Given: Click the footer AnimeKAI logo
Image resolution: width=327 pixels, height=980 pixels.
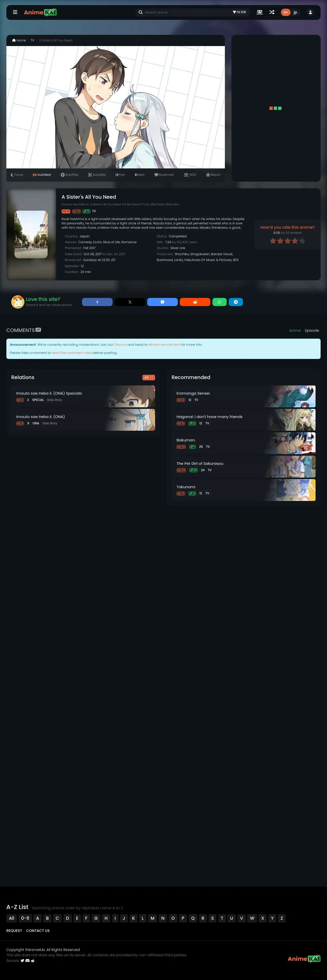Looking at the screenshot, I should [x=304, y=958].
